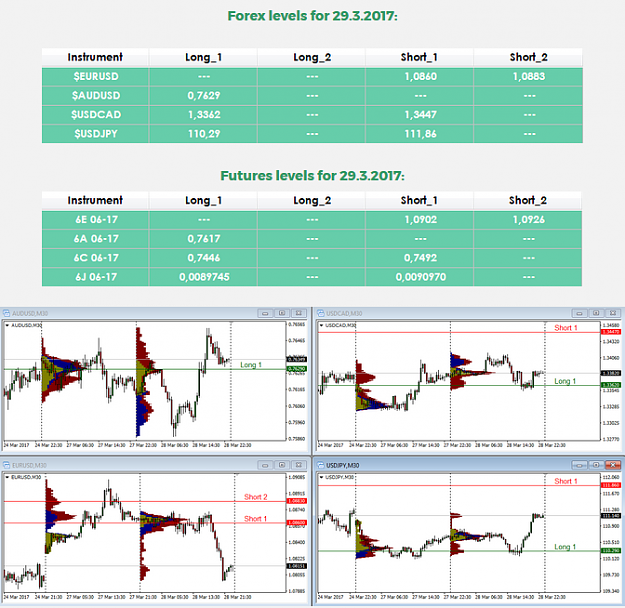Click the red 1.34470 price tag on USDCAD
The image size is (625, 608).
(x=611, y=332)
